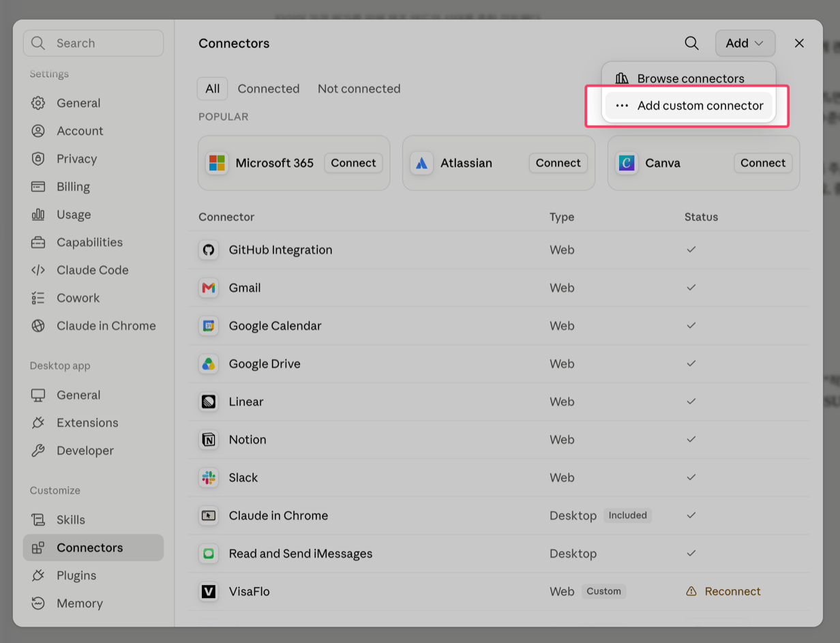Click the VisaFlo warning triangle icon
This screenshot has width=840, height=643.
(x=691, y=591)
